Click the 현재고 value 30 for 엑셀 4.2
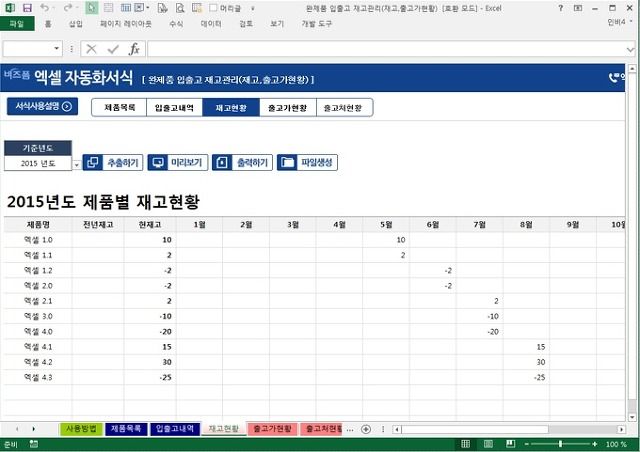 pos(167,362)
